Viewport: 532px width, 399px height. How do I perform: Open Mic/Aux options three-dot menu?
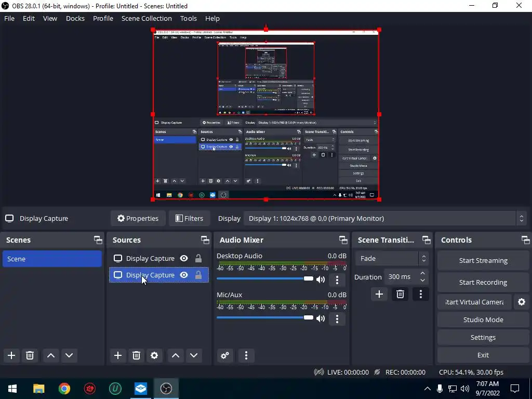[337, 318]
